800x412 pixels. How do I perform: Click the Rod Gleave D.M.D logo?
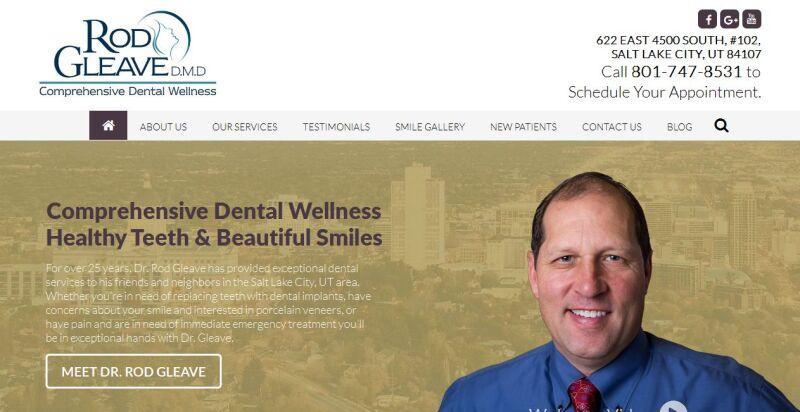tap(128, 54)
